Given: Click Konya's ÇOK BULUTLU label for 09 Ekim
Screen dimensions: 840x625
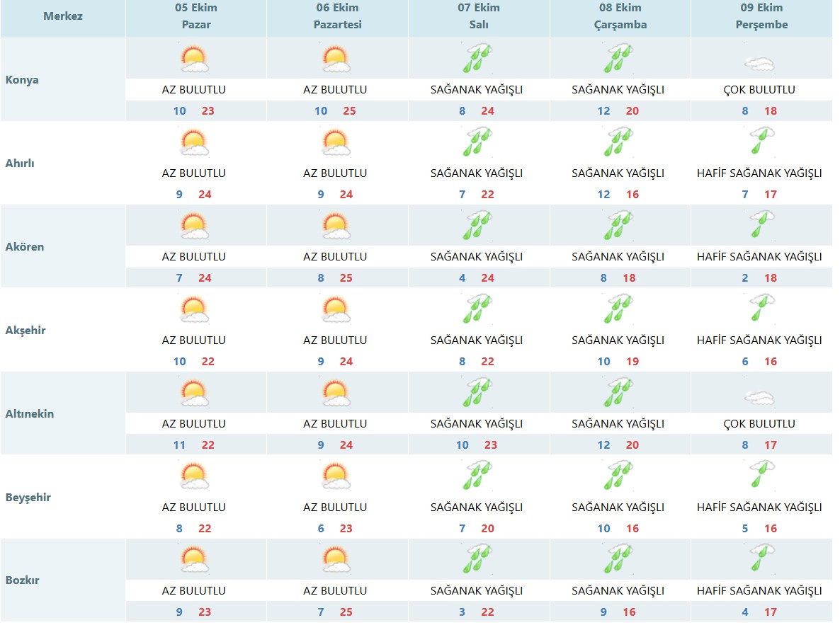Looking at the screenshot, I should click(x=759, y=90).
